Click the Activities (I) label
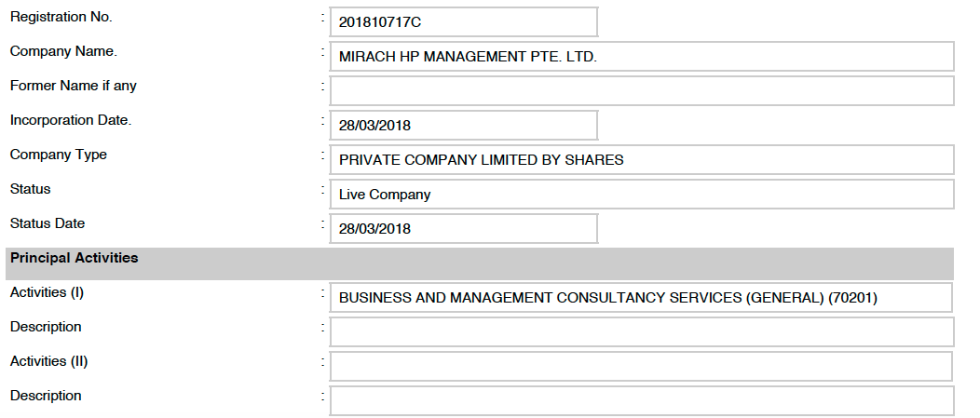The image size is (980, 418). pyautogui.click(x=48, y=292)
